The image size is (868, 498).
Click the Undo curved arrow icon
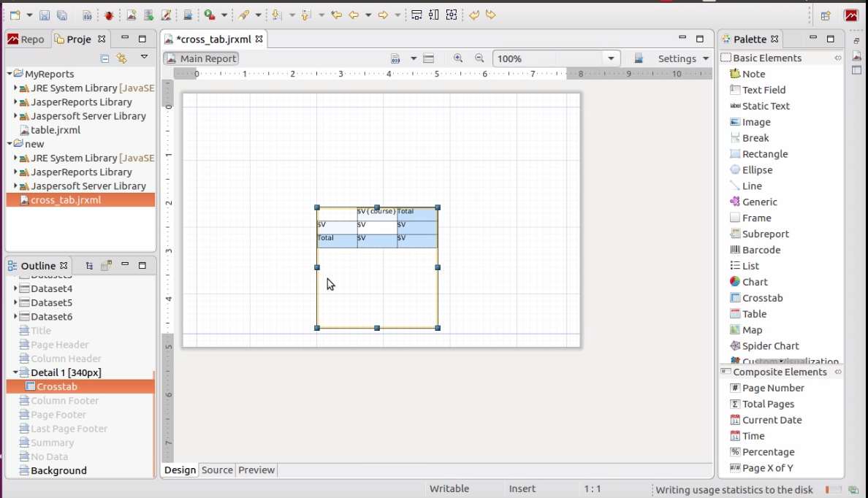[x=474, y=15]
